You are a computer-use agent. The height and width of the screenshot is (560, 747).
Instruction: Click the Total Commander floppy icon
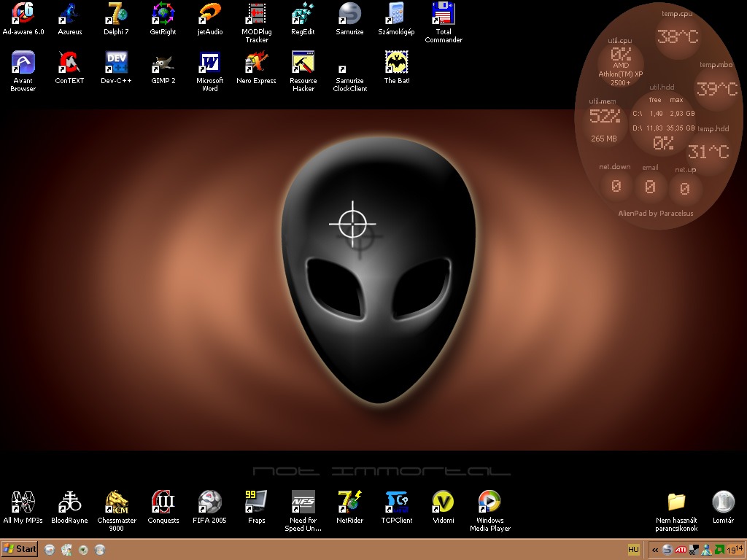(x=444, y=14)
